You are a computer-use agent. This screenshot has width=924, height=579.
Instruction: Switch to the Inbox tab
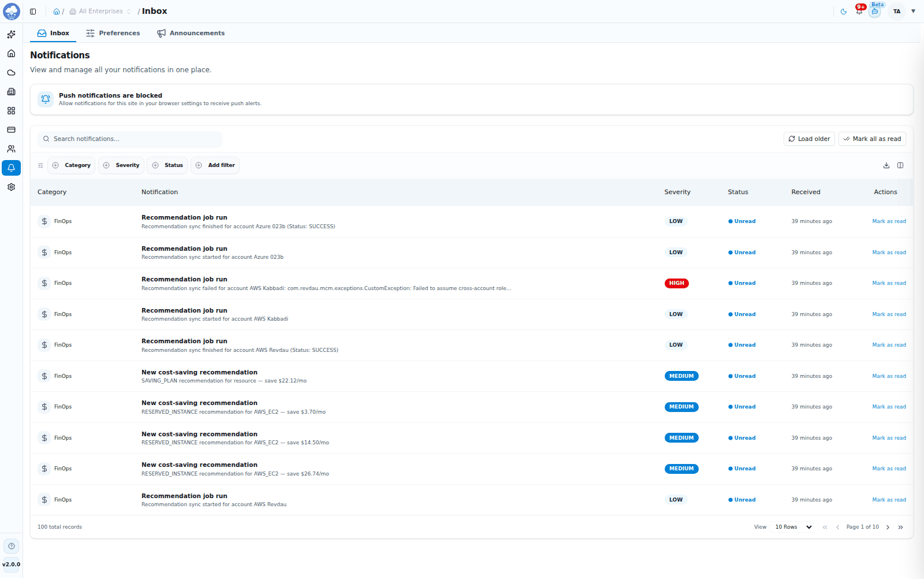pyautogui.click(x=53, y=33)
